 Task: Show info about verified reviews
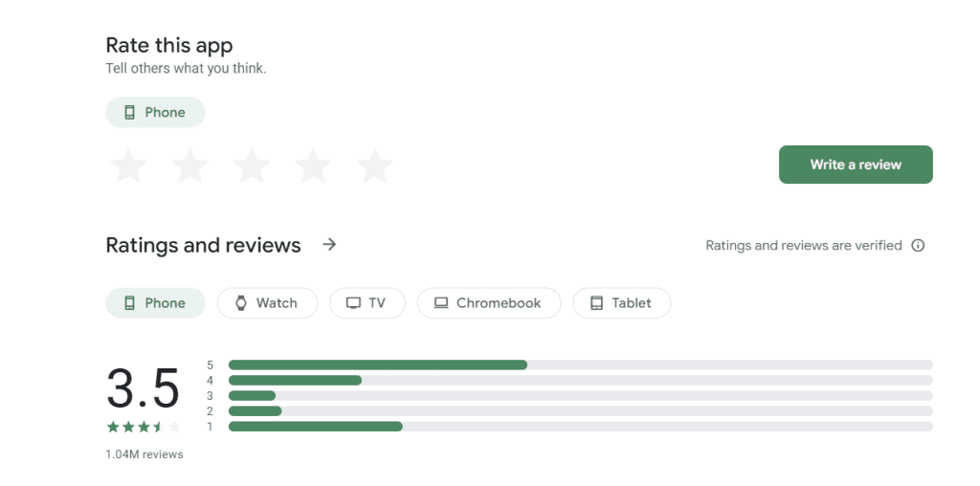click(x=918, y=246)
